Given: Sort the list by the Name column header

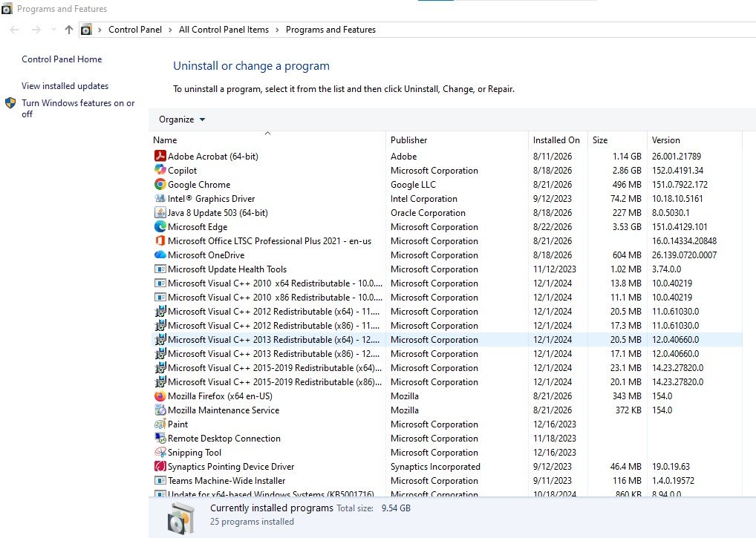Looking at the screenshot, I should [x=267, y=140].
